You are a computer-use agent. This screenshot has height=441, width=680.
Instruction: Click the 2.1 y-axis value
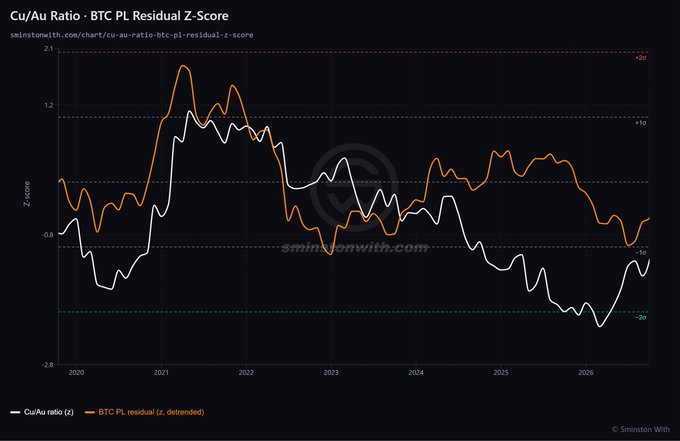(x=49, y=49)
